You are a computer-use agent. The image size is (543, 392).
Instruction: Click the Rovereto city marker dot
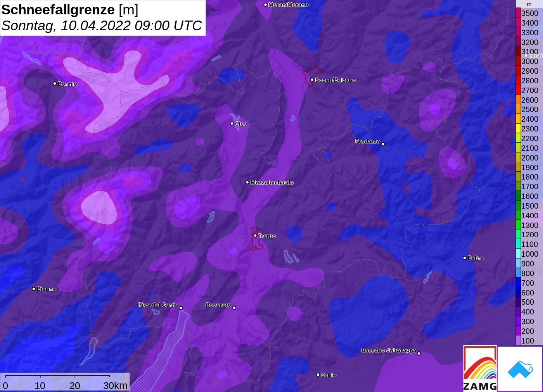click(x=234, y=307)
